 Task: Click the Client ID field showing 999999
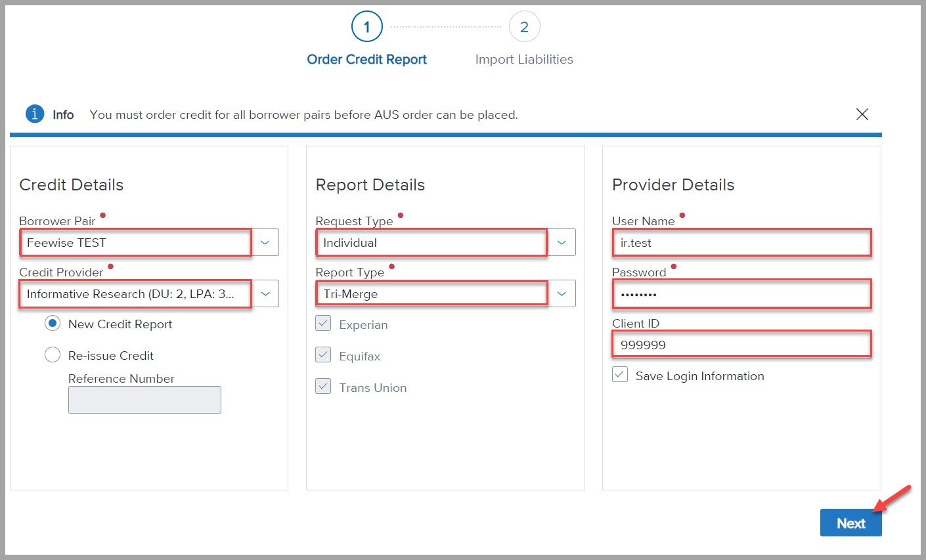click(741, 344)
